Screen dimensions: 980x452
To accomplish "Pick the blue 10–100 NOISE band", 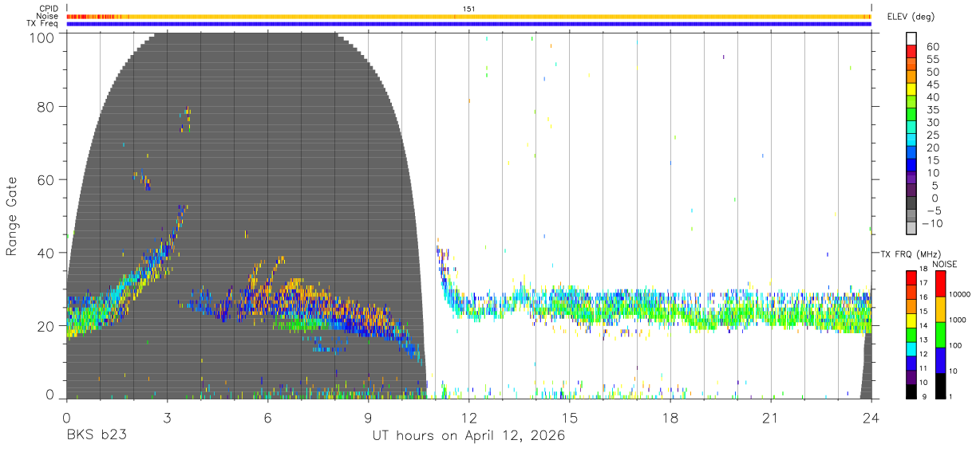I will click(x=940, y=360).
